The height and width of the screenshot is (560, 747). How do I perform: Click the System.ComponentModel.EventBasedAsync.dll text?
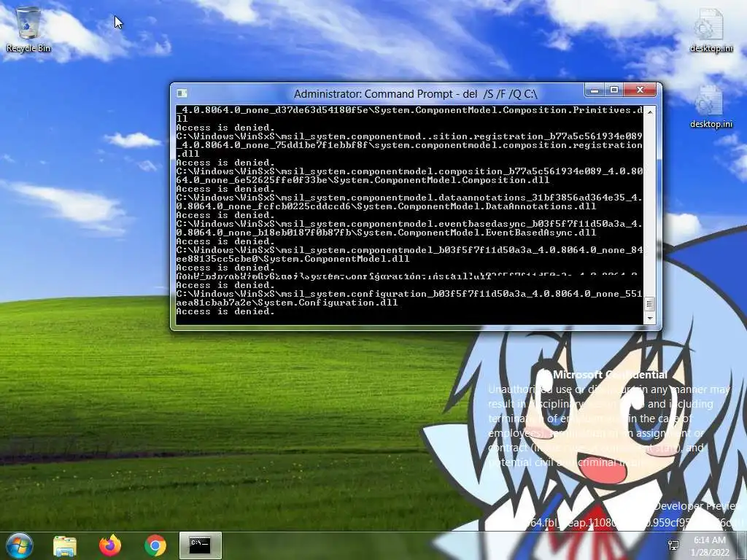(476, 233)
